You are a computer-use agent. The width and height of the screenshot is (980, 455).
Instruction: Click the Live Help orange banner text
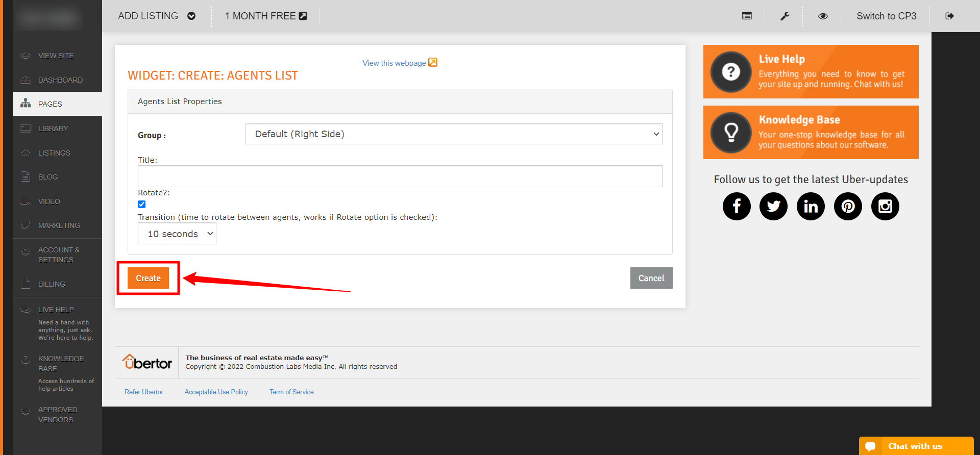pos(831,71)
